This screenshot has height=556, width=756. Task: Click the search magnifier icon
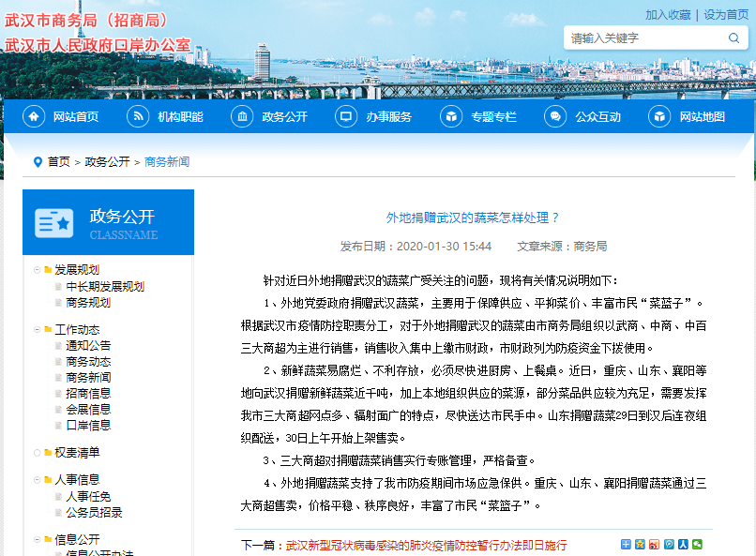pyautogui.click(x=733, y=38)
